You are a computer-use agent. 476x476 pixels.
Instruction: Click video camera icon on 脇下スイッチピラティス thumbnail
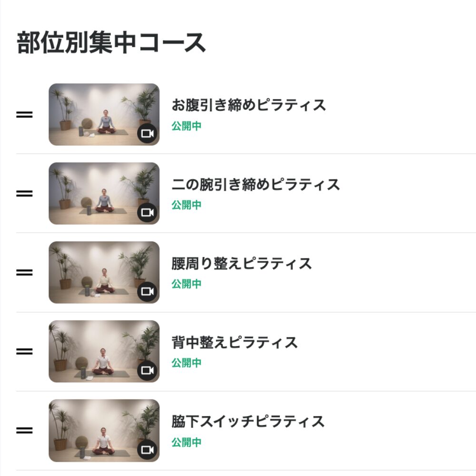(x=148, y=449)
